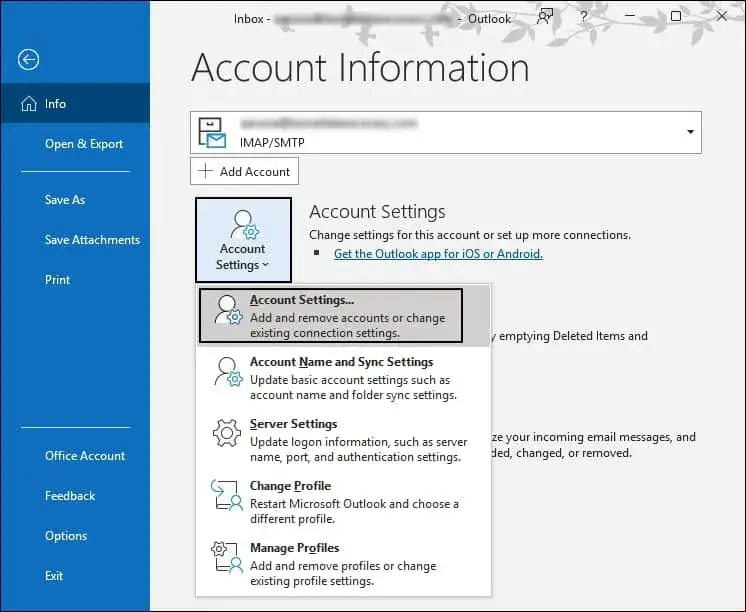Click text 'Add and remove profiles or change'

pos(343,566)
